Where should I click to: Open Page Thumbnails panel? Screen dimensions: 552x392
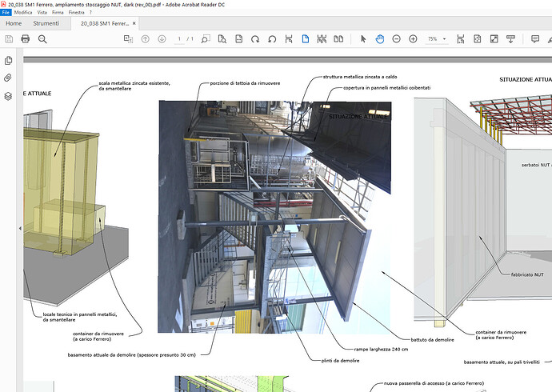coord(9,60)
